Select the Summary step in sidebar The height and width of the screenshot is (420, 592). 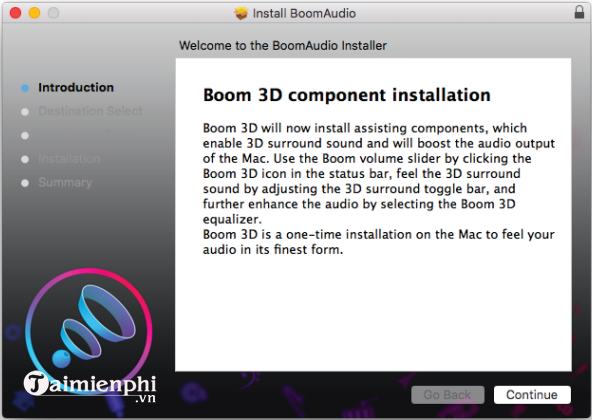tap(65, 182)
